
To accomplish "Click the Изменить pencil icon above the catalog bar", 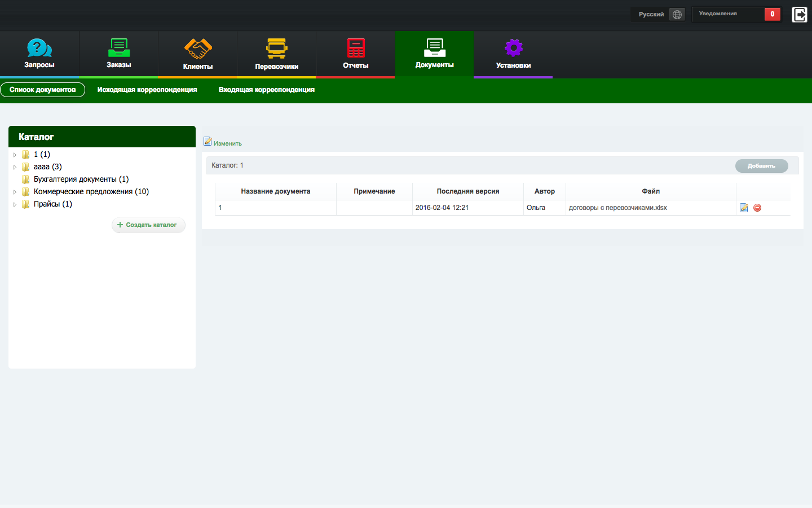I will 208,141.
